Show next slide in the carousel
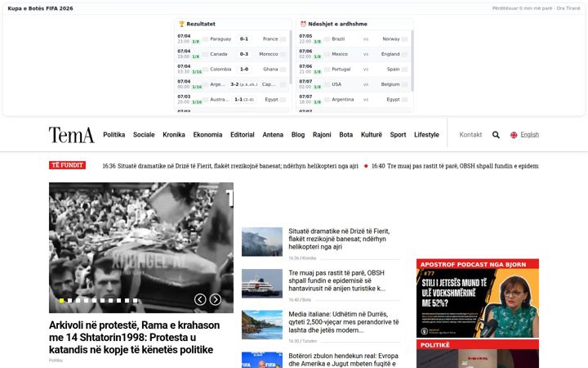This screenshot has width=588, height=368. [x=216, y=299]
